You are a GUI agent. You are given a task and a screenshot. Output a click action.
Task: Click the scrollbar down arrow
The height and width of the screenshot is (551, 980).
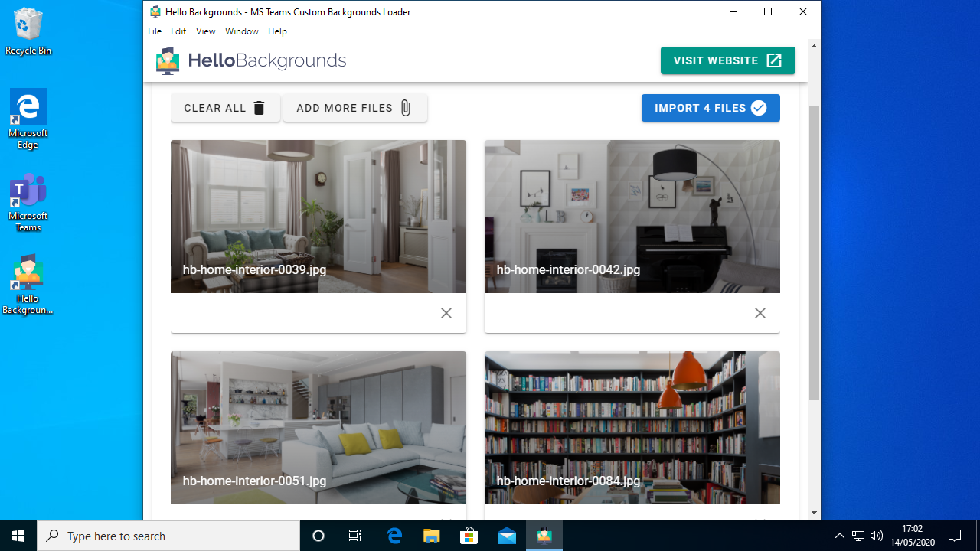pos(815,513)
